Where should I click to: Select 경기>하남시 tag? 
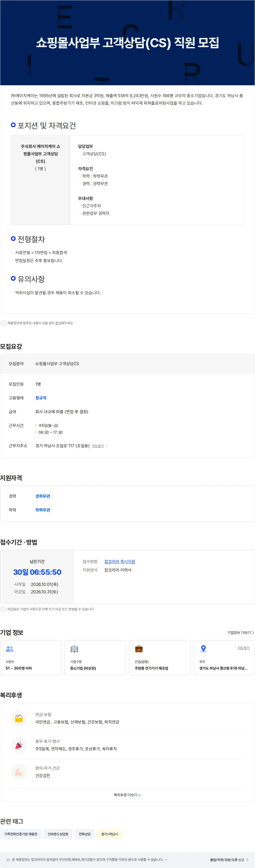[109, 834]
